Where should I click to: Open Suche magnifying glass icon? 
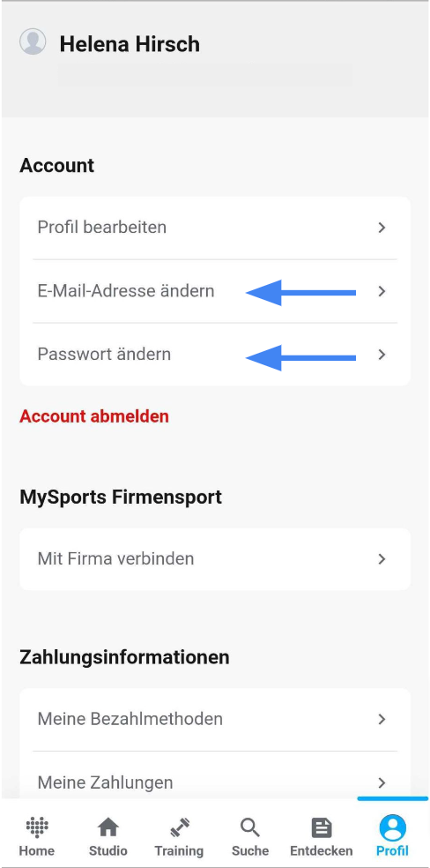click(x=250, y=827)
